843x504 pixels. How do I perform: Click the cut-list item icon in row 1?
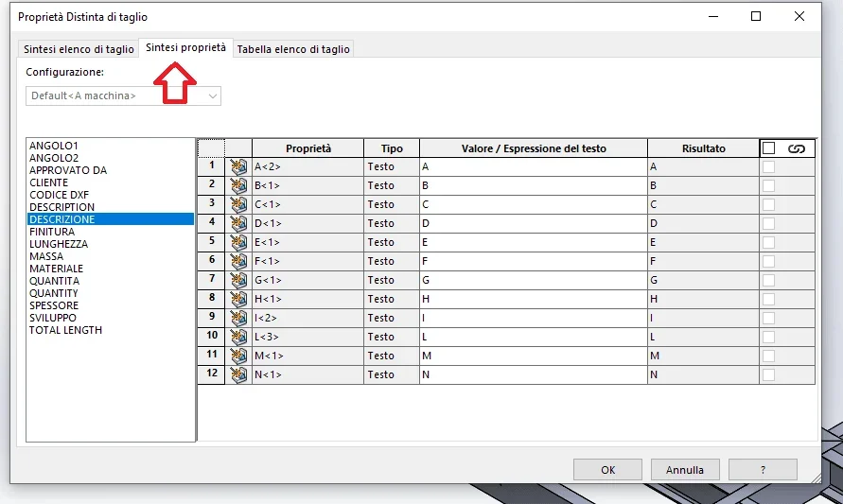238,166
